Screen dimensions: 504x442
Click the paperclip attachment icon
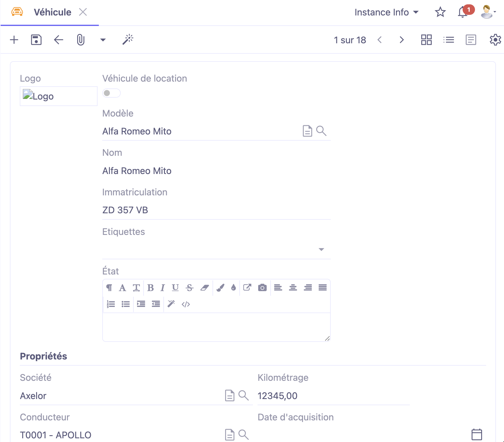point(81,40)
